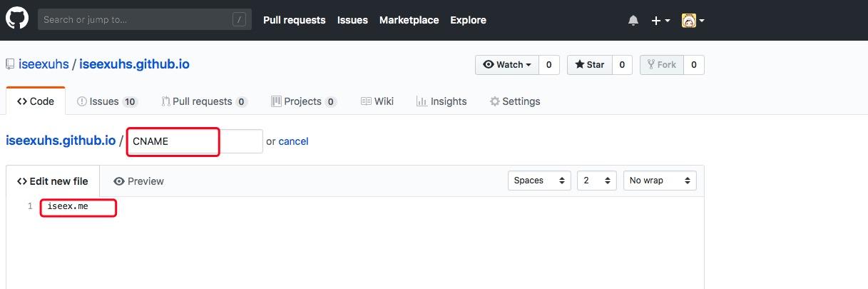
Task: Cancel creating the new file
Action: click(x=293, y=141)
